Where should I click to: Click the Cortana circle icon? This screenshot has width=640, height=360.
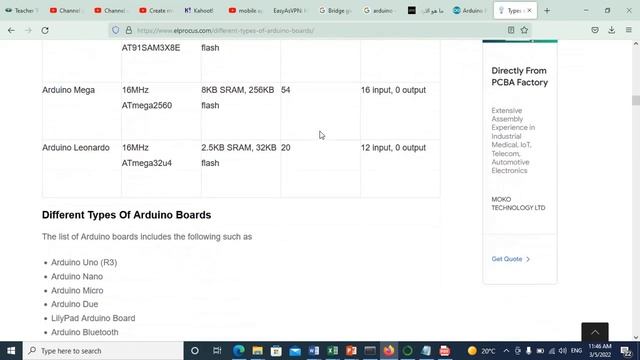tap(195, 351)
